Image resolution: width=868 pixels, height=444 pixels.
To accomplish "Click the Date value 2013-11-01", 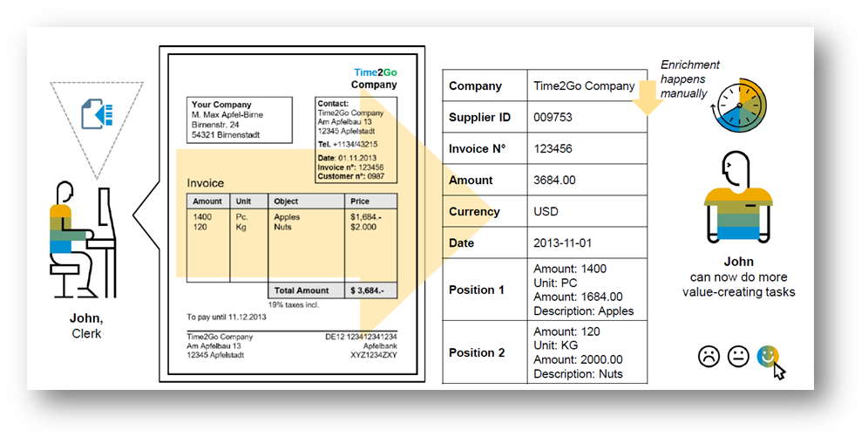I will (562, 243).
